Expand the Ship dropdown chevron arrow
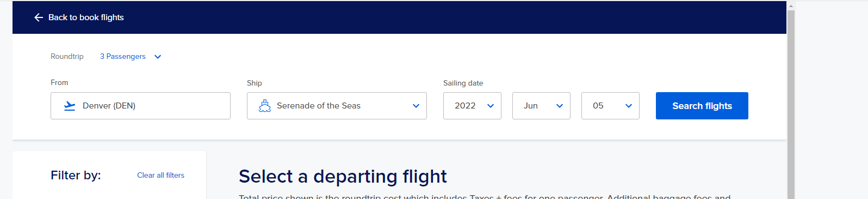868x199 pixels. (416, 106)
